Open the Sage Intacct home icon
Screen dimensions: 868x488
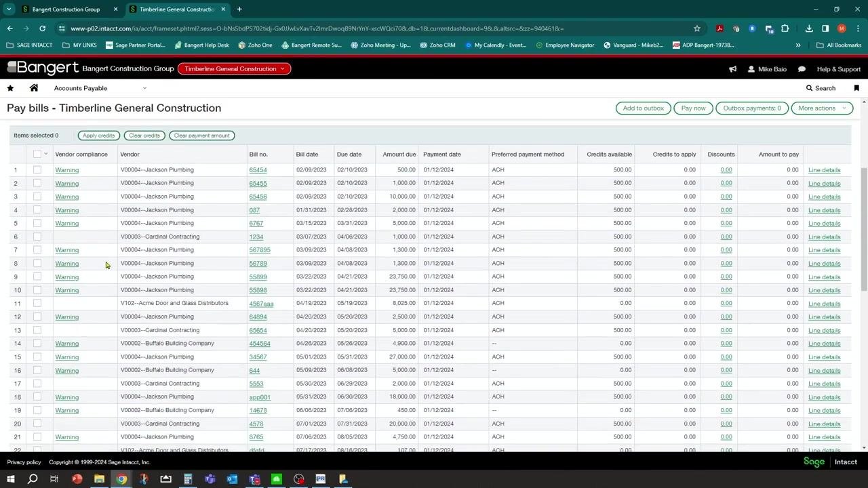pyautogui.click(x=34, y=88)
